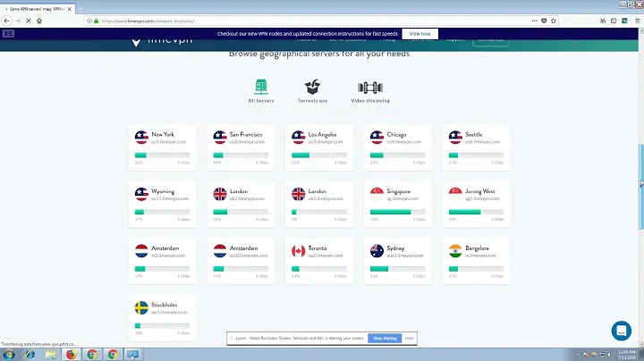Viewport: 644px width, 361px height.
Task: Click the Wyoming server name
Action: click(x=163, y=191)
